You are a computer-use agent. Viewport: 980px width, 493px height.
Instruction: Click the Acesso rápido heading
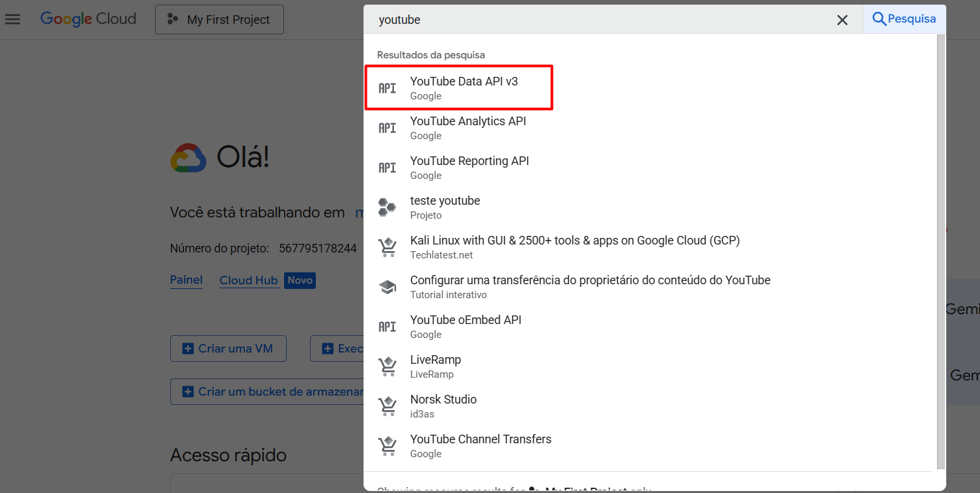228,455
